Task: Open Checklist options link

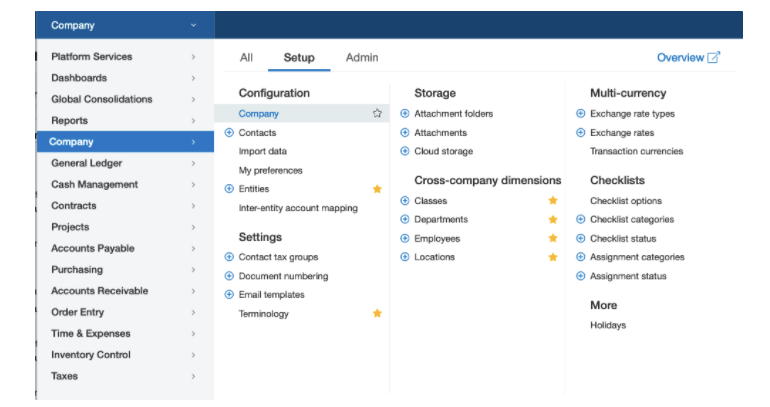Action: pyautogui.click(x=626, y=201)
